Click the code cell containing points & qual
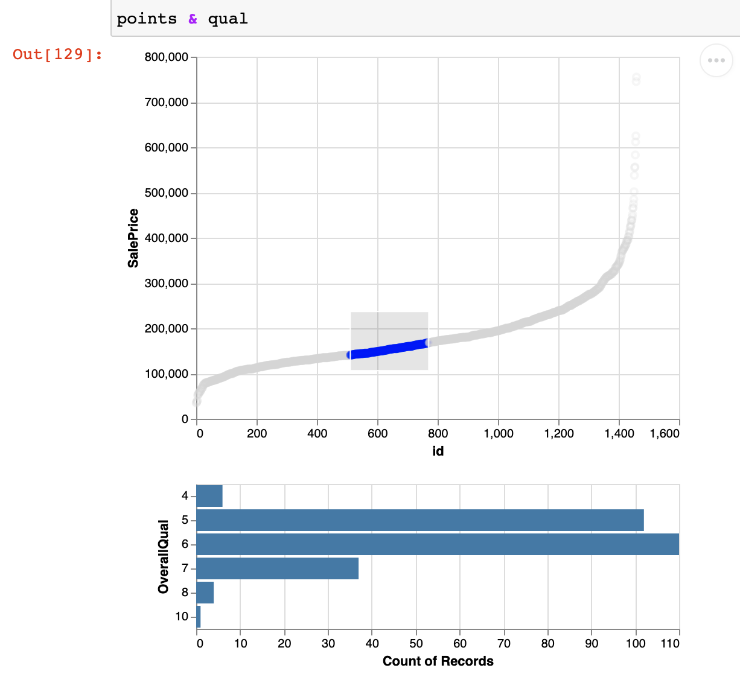Viewport: 740px width, 700px height. (426, 19)
